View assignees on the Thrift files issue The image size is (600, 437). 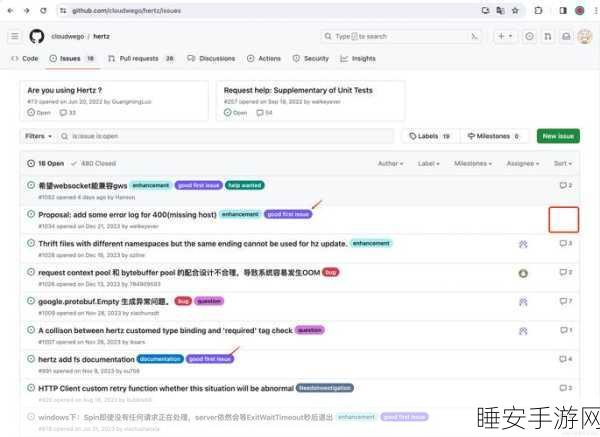(523, 244)
